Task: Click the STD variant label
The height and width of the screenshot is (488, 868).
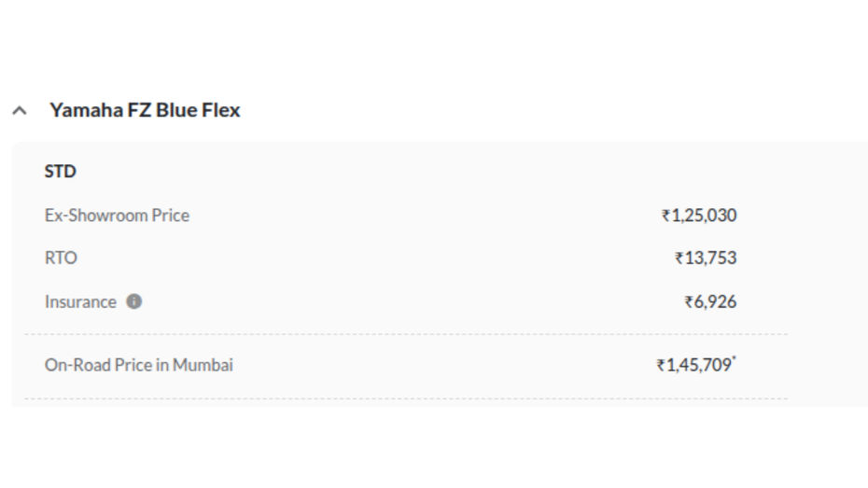Action: pyautogui.click(x=61, y=172)
